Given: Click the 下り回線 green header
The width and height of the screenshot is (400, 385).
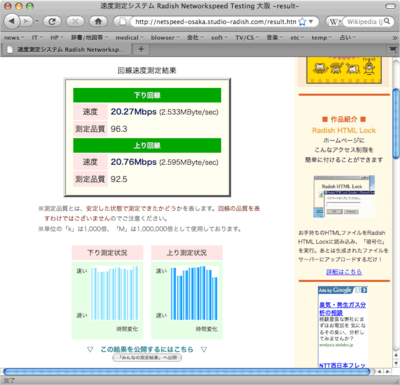Looking at the screenshot, I should (x=147, y=95).
